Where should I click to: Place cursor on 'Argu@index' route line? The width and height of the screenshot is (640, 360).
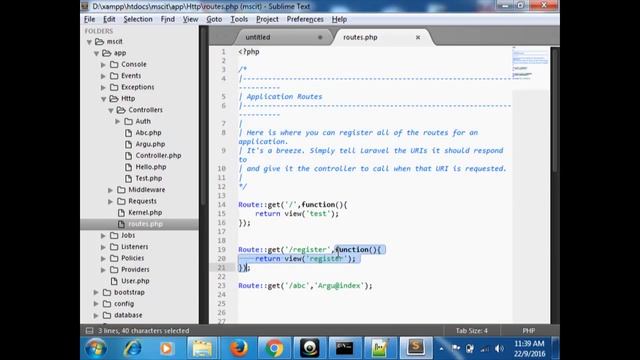pos(305,286)
